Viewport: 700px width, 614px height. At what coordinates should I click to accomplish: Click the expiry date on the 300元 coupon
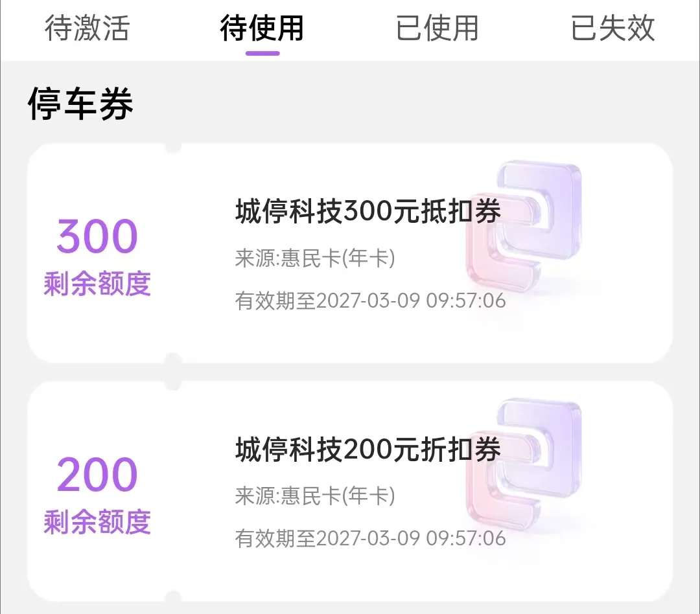(x=371, y=301)
